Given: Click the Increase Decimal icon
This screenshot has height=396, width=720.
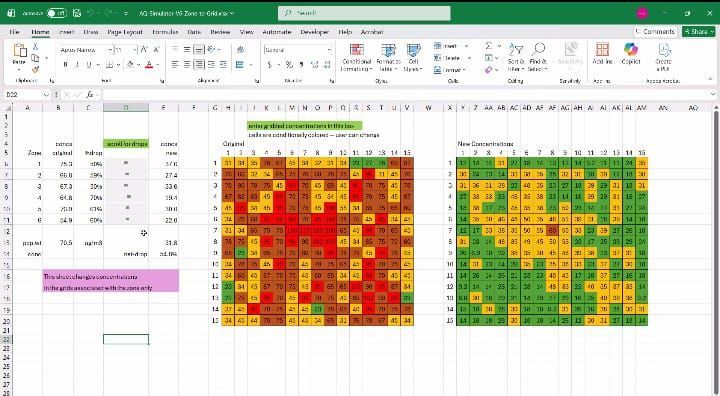Looking at the screenshot, I should (x=315, y=65).
